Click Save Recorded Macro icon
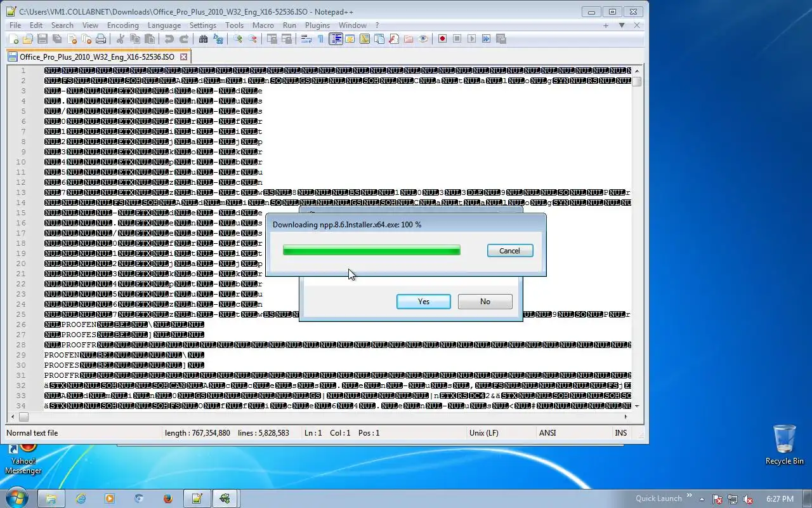 [501, 39]
